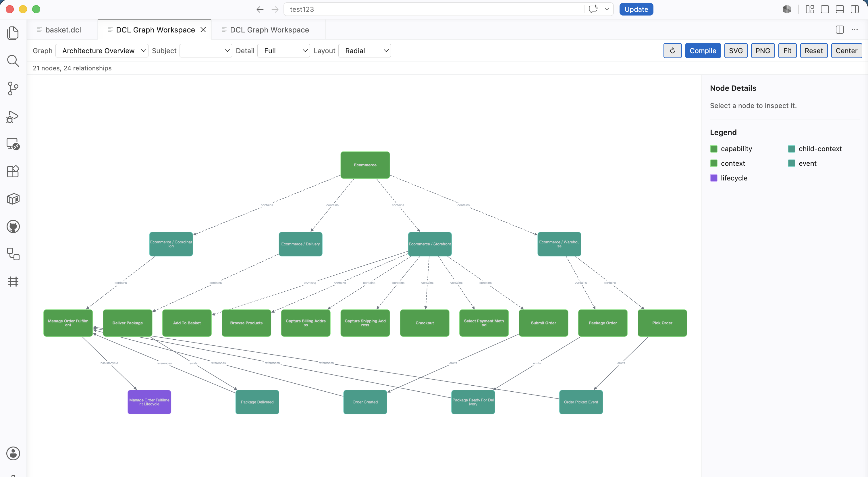
Task: Select the active DCL Graph Workspace tab
Action: click(x=155, y=30)
